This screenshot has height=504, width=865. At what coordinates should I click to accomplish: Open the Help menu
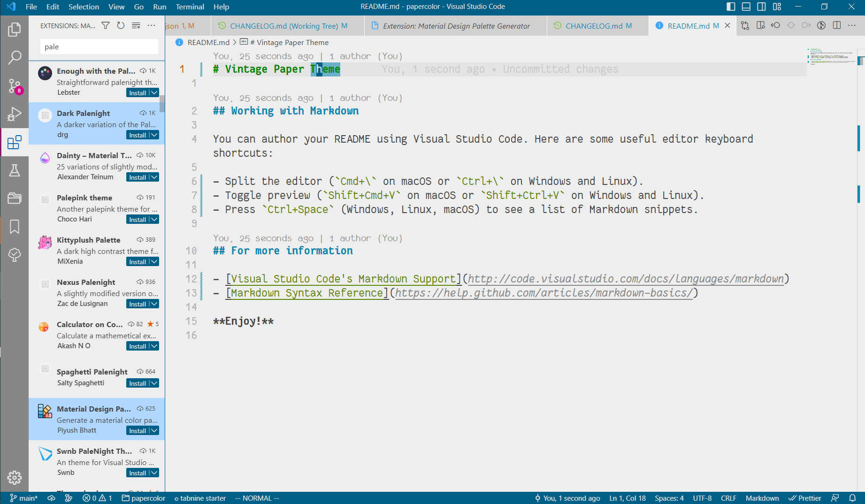221,7
